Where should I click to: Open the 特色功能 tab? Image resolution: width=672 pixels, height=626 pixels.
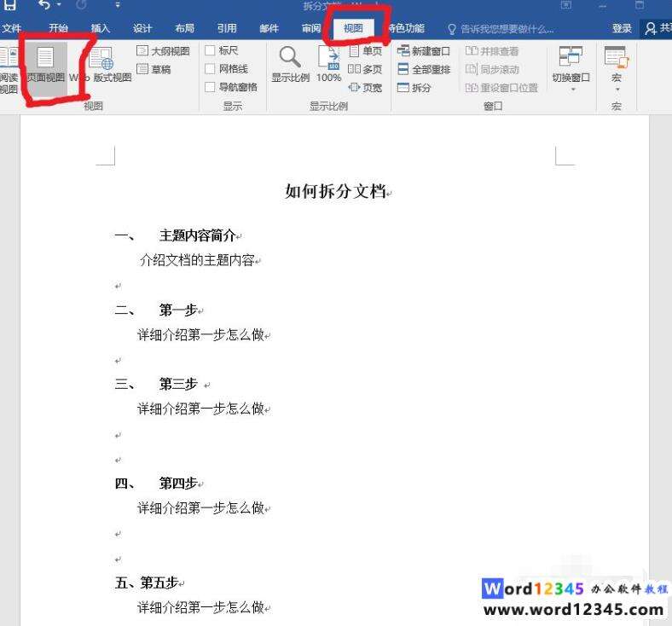tap(406, 28)
